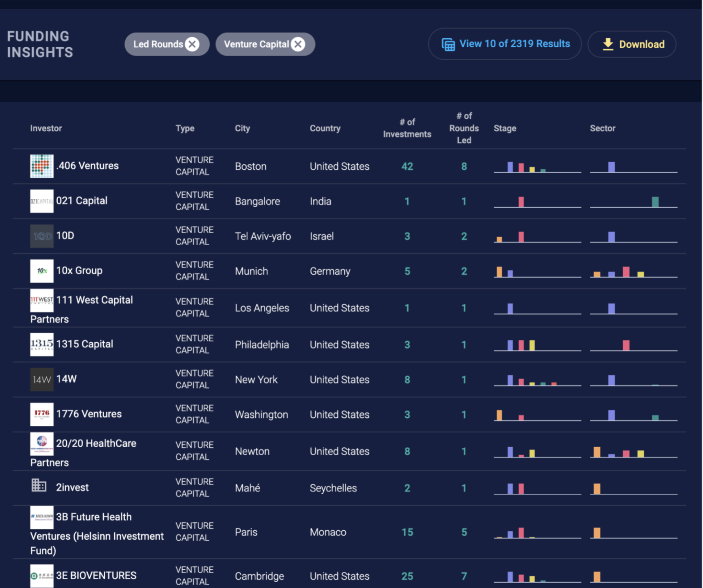The image size is (703, 588).
Task: Click 7 rounds led for 3E BIOVENTURES
Action: click(464, 576)
